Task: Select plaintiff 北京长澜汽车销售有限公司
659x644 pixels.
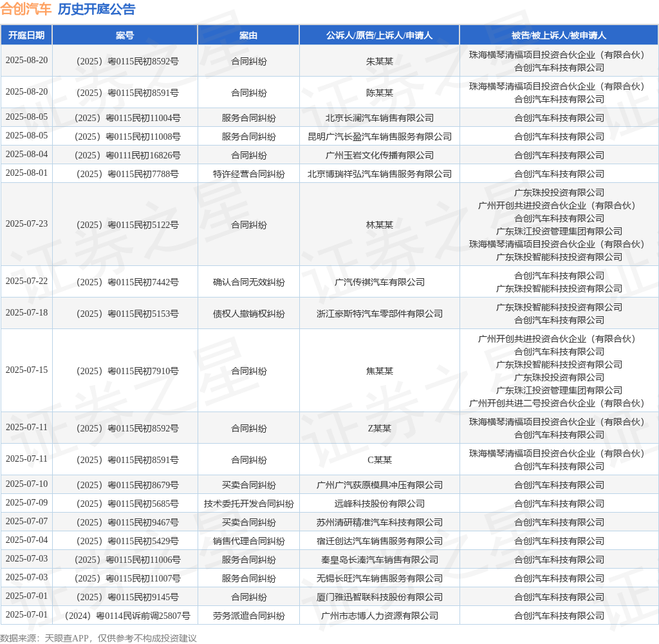Action: (x=380, y=118)
